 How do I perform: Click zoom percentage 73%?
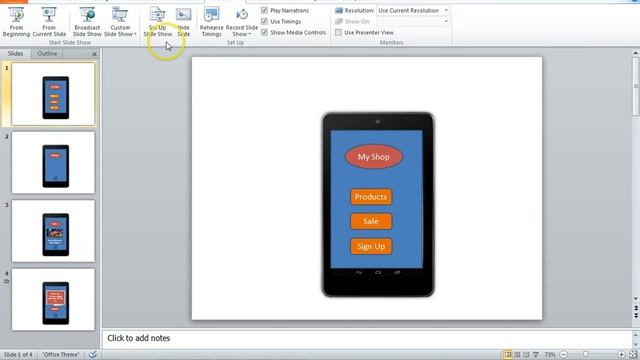[x=550, y=355]
